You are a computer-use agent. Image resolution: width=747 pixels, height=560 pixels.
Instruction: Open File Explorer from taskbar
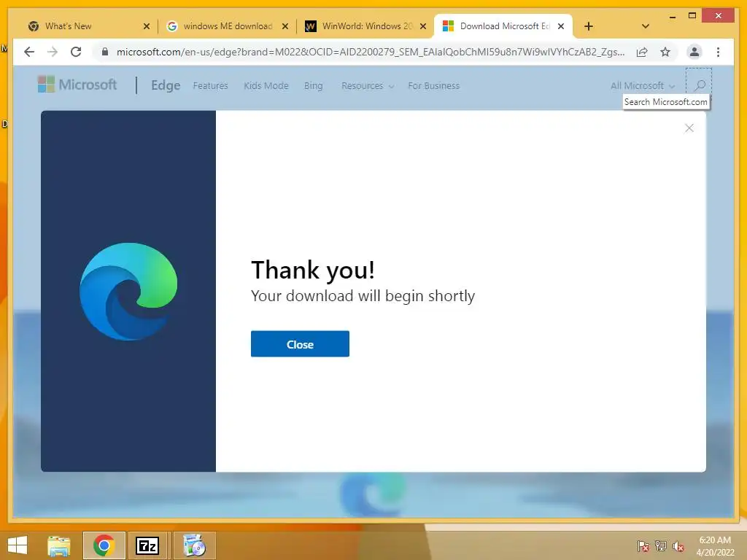click(x=59, y=545)
